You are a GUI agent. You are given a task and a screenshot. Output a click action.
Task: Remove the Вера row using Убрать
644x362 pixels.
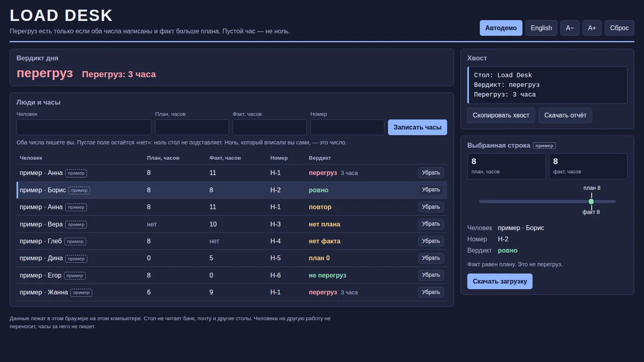point(431,224)
